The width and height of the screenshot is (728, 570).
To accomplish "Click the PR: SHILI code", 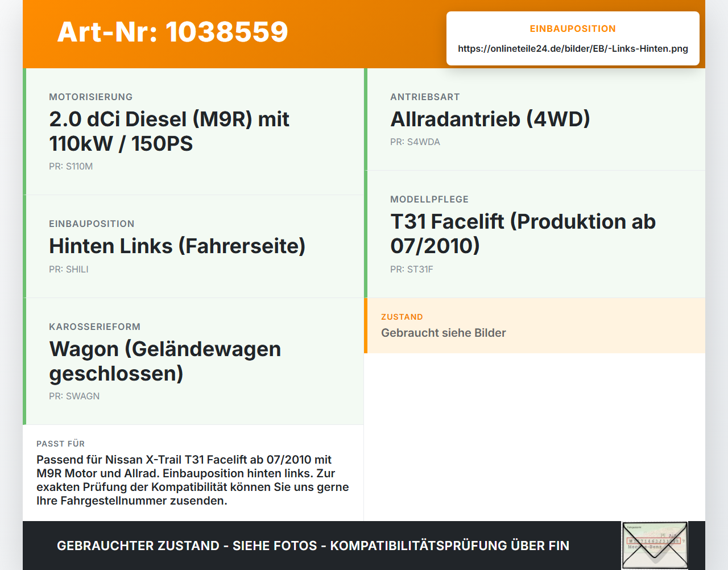I will (x=69, y=270).
